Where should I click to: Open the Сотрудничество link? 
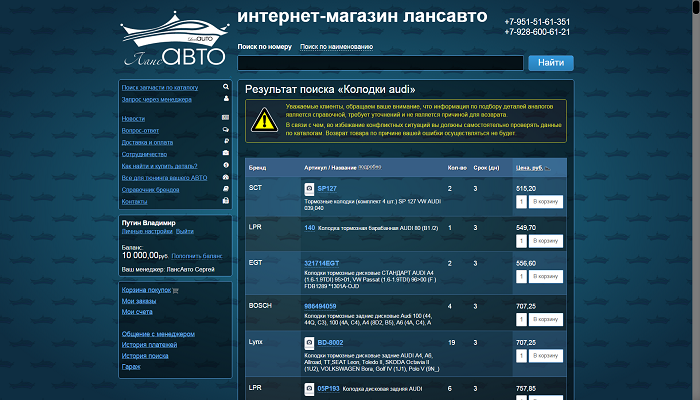coord(144,154)
